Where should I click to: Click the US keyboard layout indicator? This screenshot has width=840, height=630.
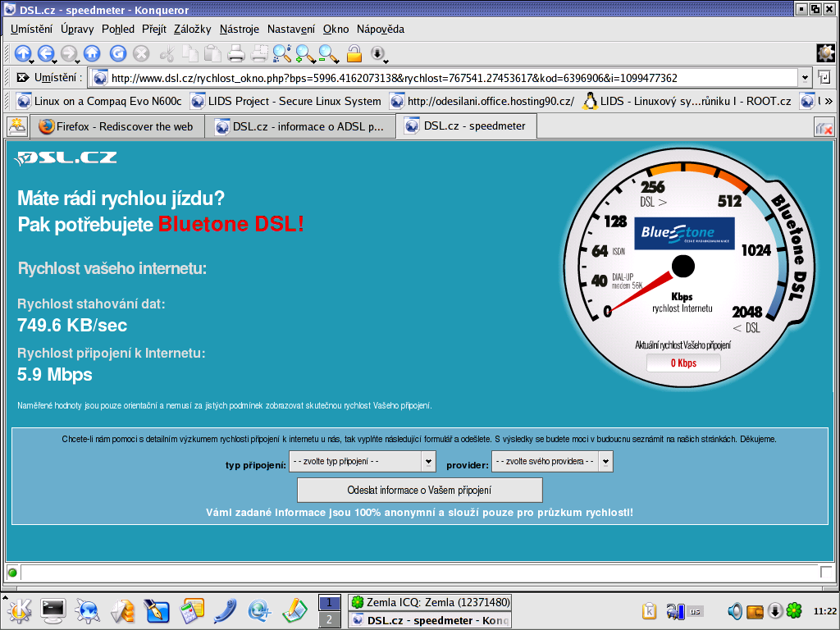696,611
